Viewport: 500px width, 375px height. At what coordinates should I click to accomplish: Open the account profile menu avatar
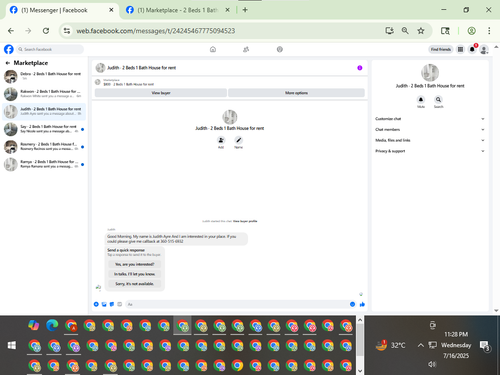pos(484,50)
